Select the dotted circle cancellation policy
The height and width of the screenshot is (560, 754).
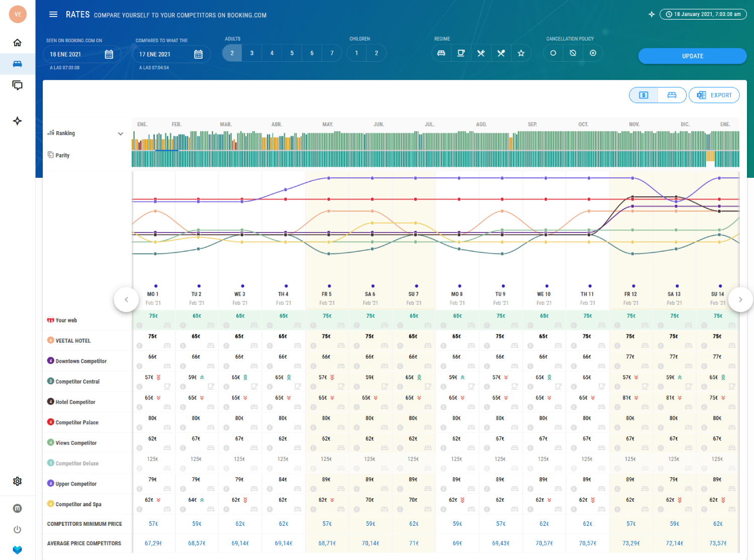coord(593,53)
